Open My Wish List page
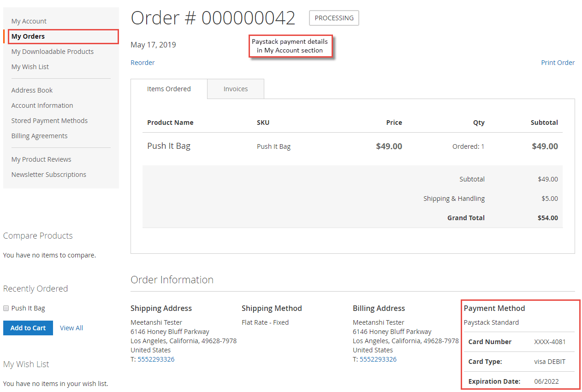 pyautogui.click(x=30, y=66)
